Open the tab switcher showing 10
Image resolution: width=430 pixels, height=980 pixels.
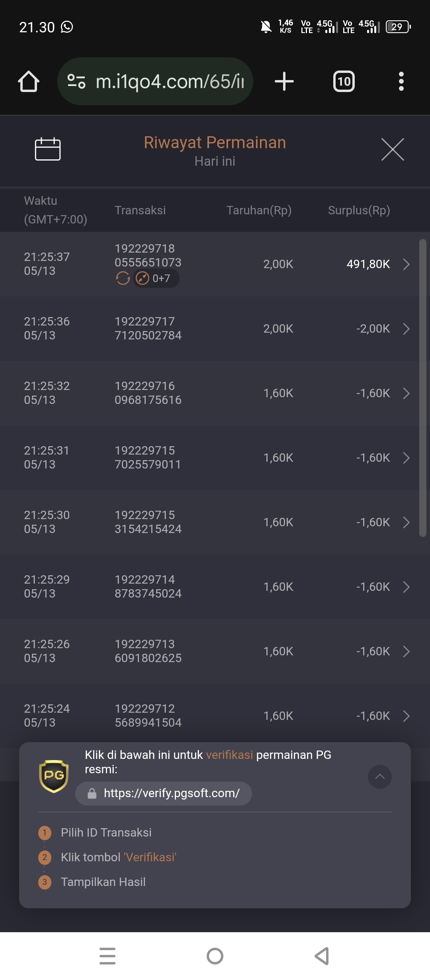[344, 82]
